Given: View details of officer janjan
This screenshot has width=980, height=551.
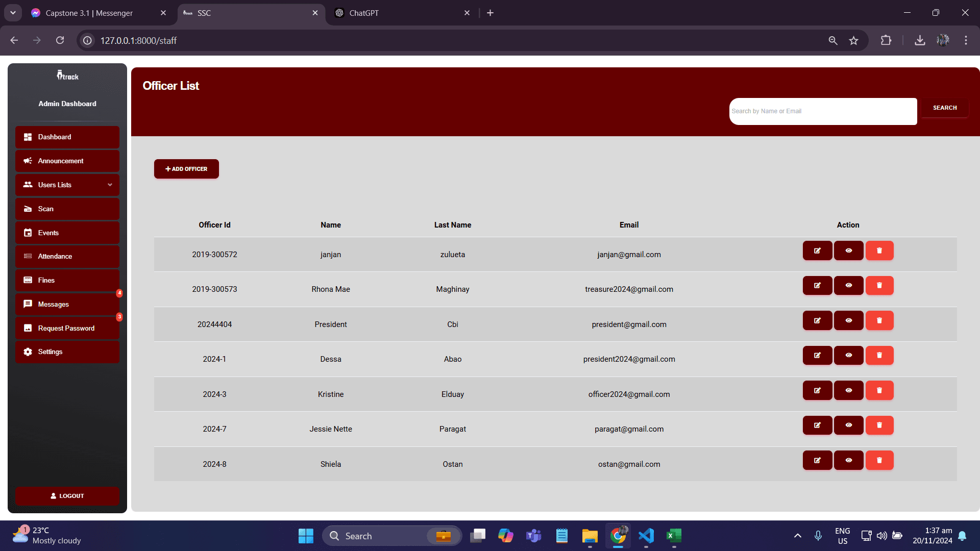Looking at the screenshot, I should (x=848, y=251).
